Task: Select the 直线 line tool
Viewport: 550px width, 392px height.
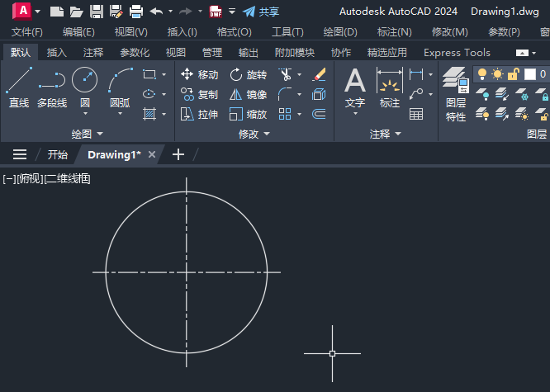Action: [x=19, y=87]
